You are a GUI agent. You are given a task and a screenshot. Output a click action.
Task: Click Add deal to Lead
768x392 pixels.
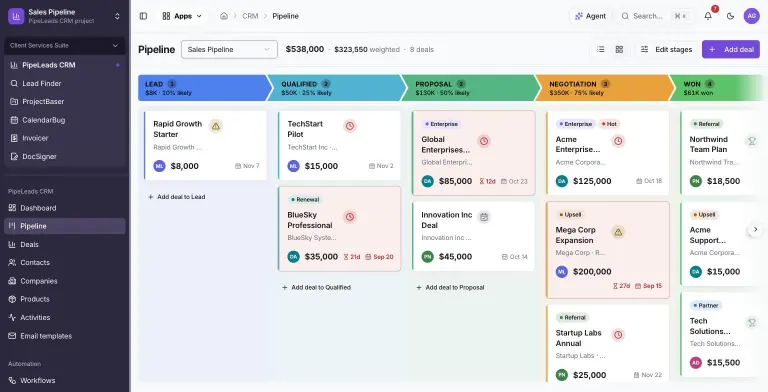tap(177, 197)
